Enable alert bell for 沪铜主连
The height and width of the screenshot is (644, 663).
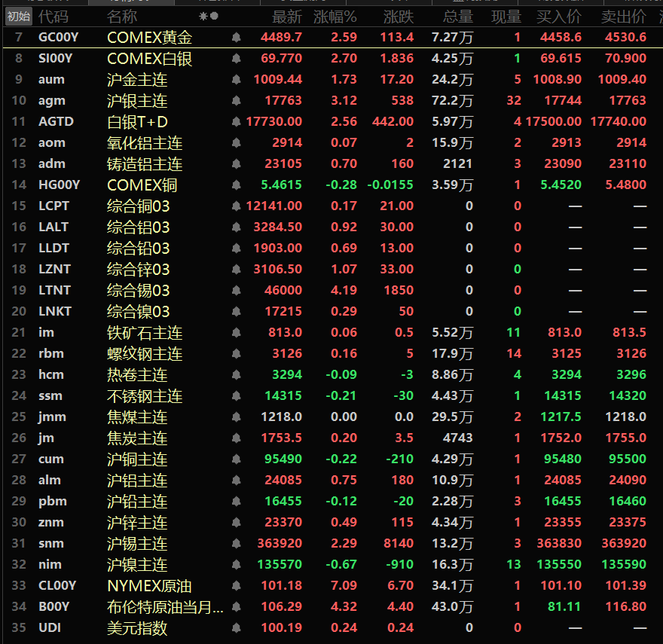237,459
